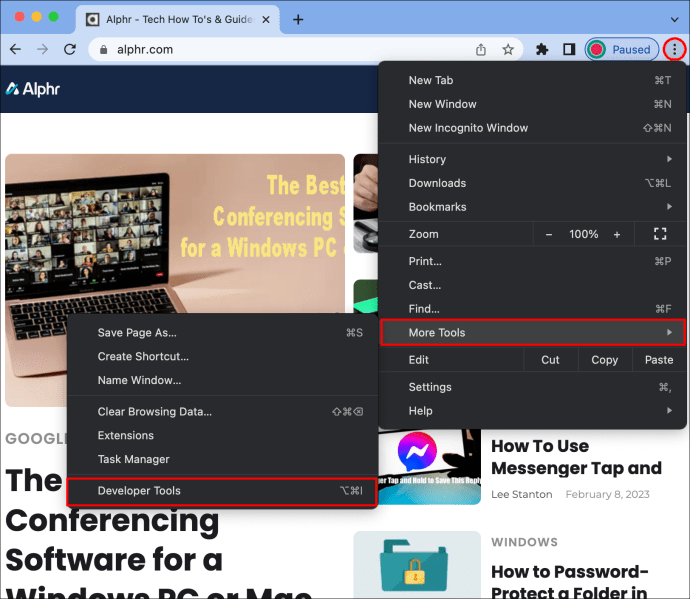
Task: Open Extensions from More Tools
Action: click(222, 435)
